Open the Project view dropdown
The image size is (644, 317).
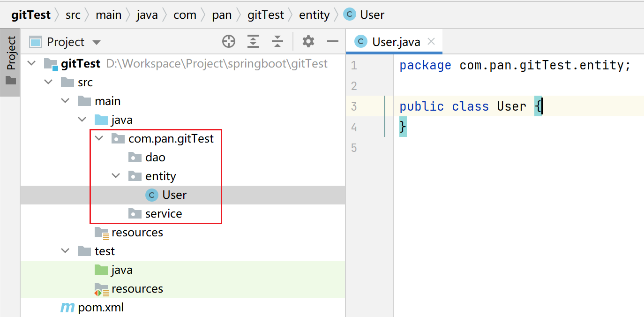pos(97,42)
